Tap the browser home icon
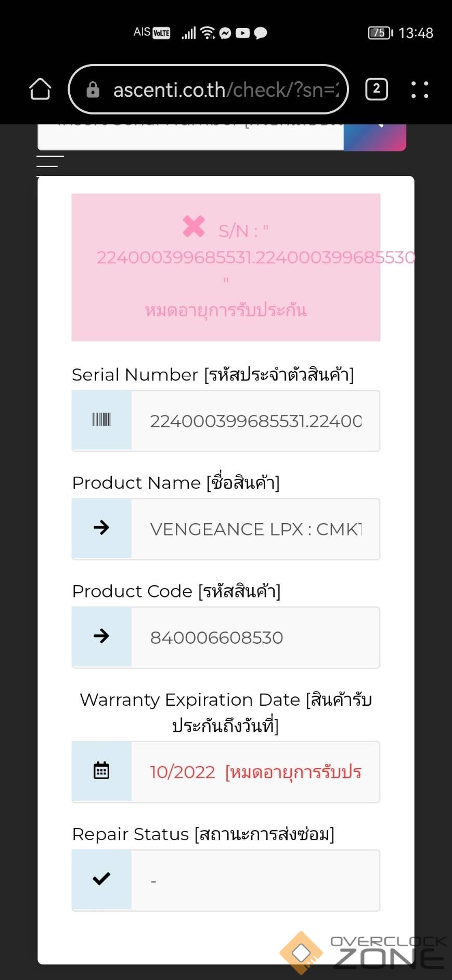 click(x=40, y=90)
